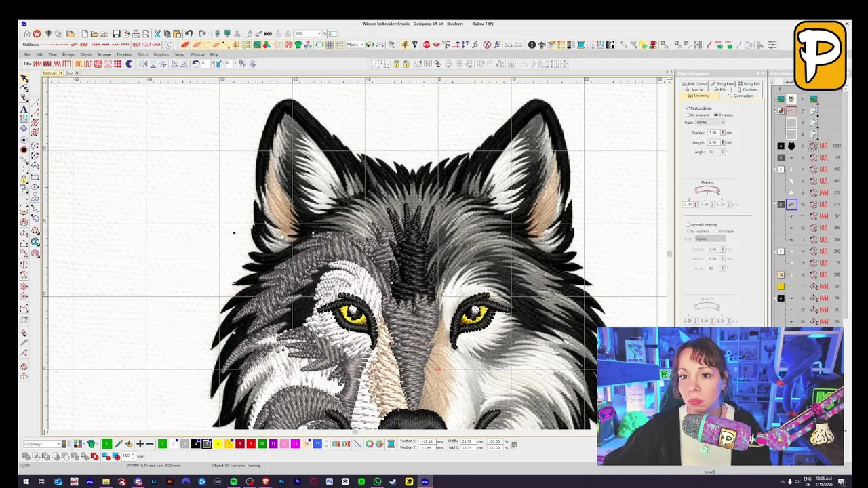Select the Lettering 'A' tool in toolbox
Image resolution: width=868 pixels, height=488 pixels.
click(24, 109)
